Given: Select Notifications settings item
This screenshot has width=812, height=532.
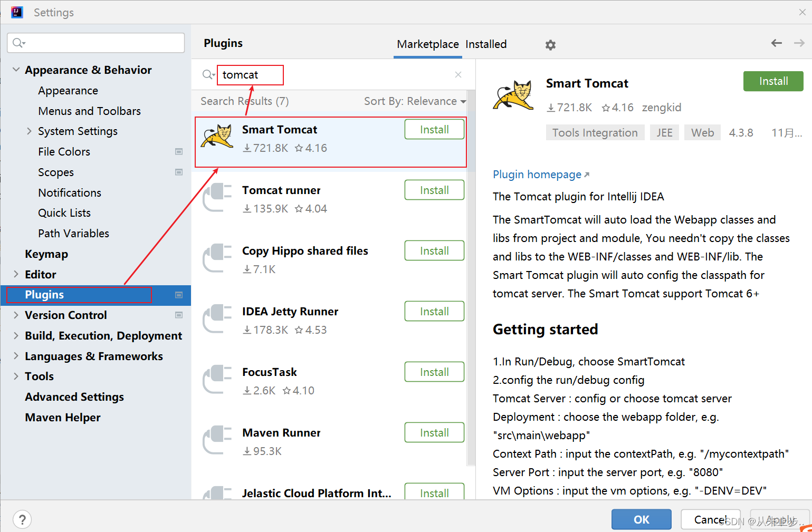Looking at the screenshot, I should [70, 193].
